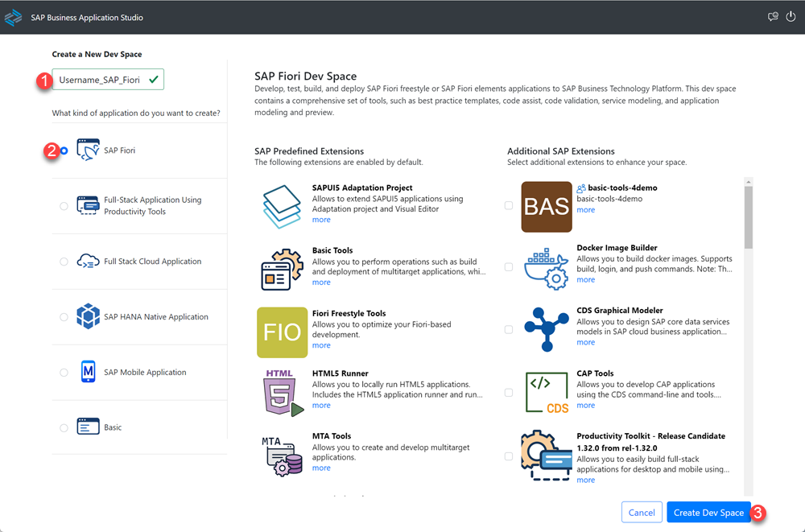Click the SAP Fiori application icon

click(x=88, y=150)
